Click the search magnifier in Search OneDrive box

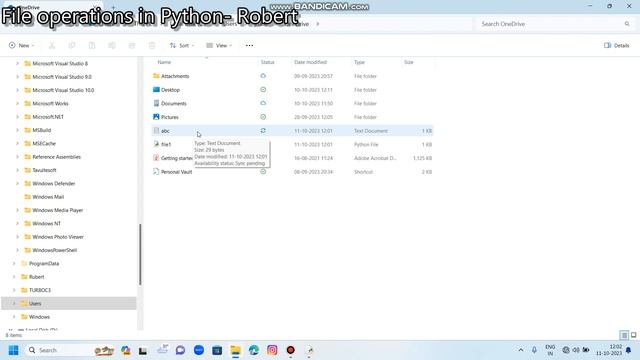[x=627, y=24]
